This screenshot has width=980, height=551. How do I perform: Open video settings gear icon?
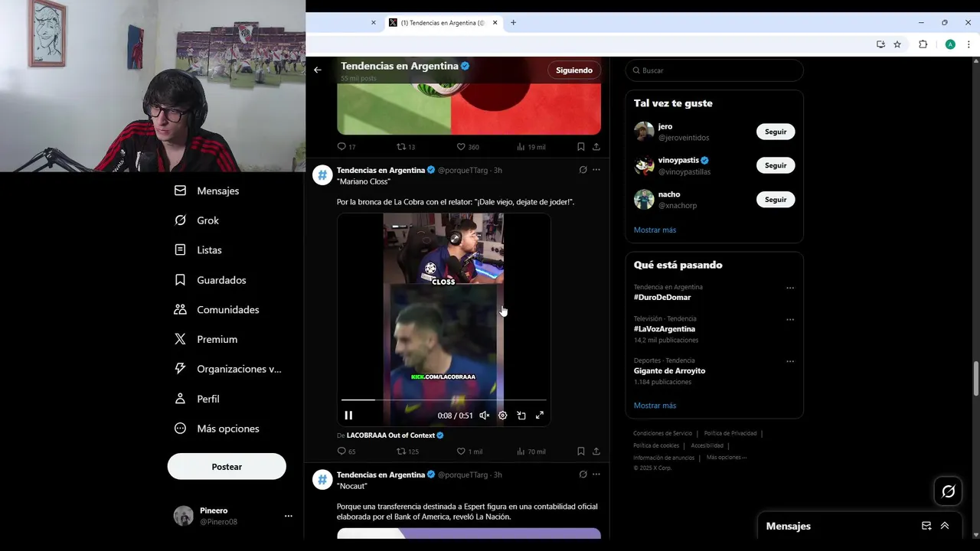502,416
